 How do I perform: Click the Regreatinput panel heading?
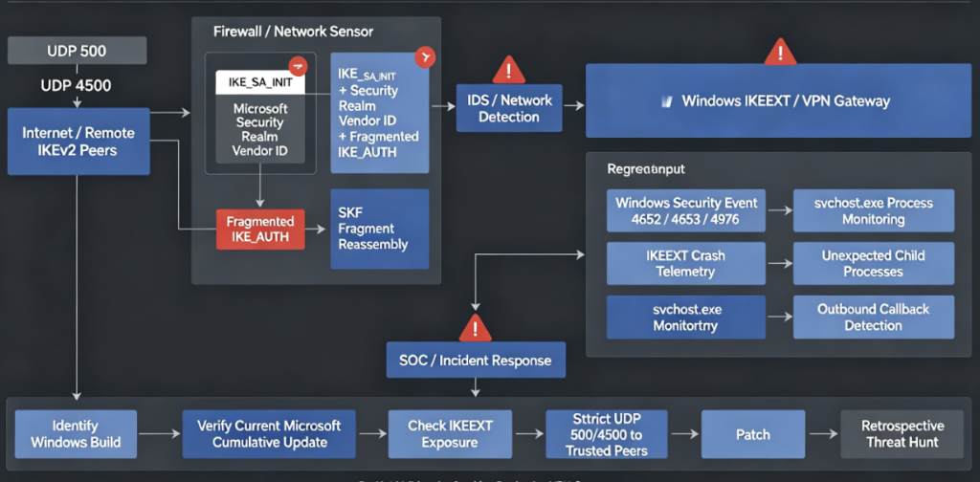646,169
